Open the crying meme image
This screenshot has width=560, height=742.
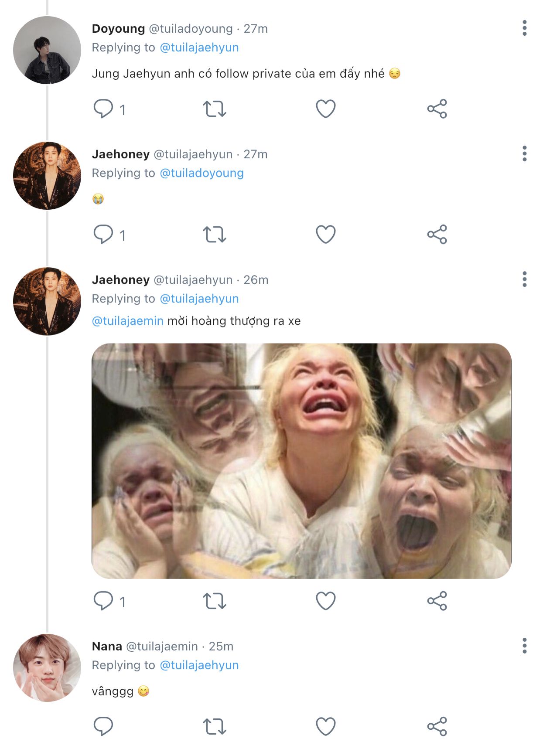[301, 461]
